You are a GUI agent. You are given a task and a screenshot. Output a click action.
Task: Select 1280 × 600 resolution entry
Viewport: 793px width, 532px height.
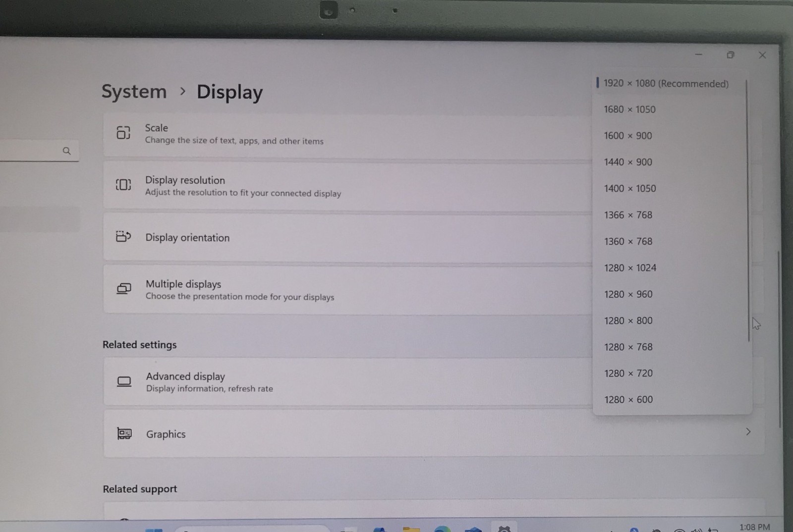(x=628, y=399)
